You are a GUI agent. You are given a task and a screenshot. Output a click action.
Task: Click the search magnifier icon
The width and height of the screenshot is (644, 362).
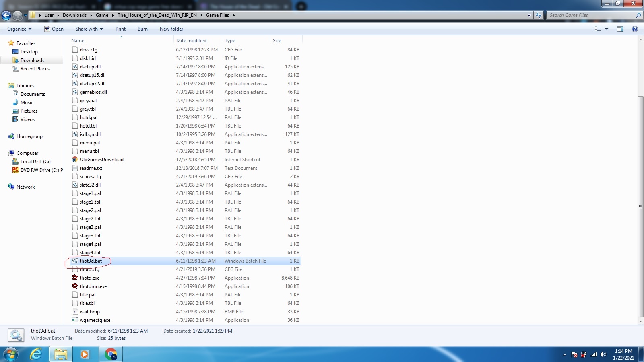pyautogui.click(x=638, y=15)
